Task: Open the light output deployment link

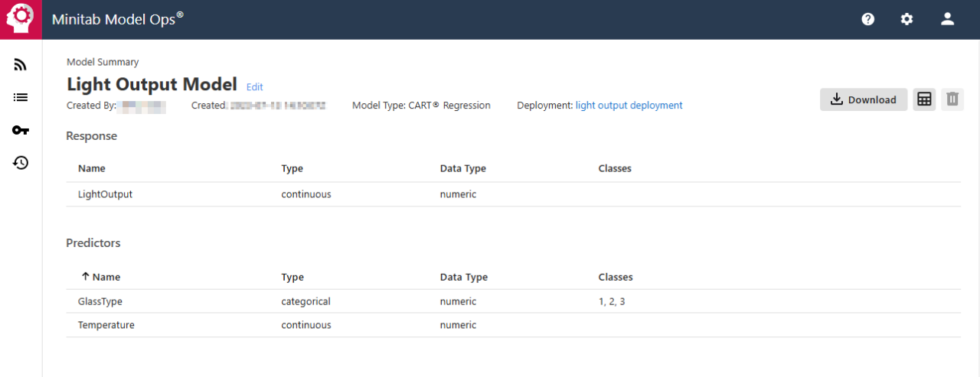Action: pyautogui.click(x=629, y=106)
